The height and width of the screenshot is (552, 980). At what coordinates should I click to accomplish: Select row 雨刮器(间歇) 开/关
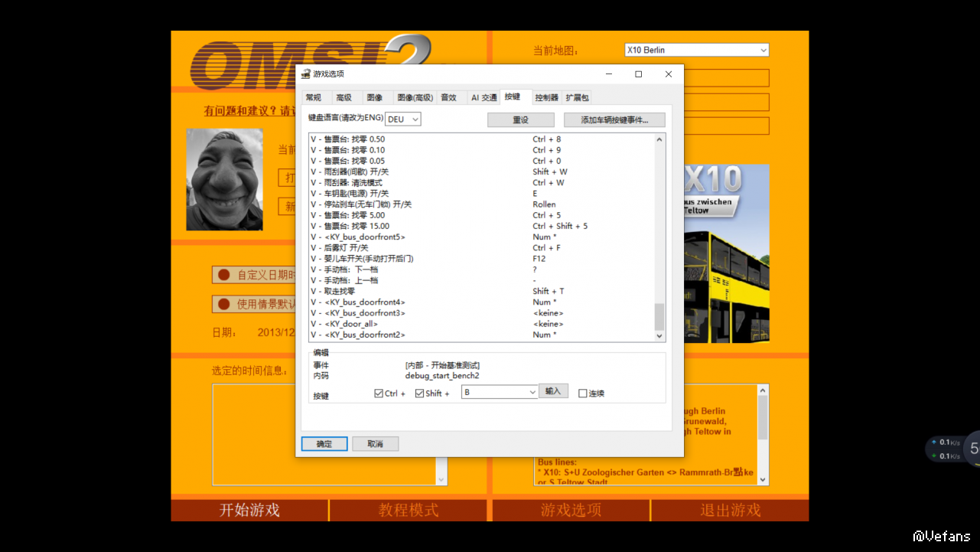482,171
